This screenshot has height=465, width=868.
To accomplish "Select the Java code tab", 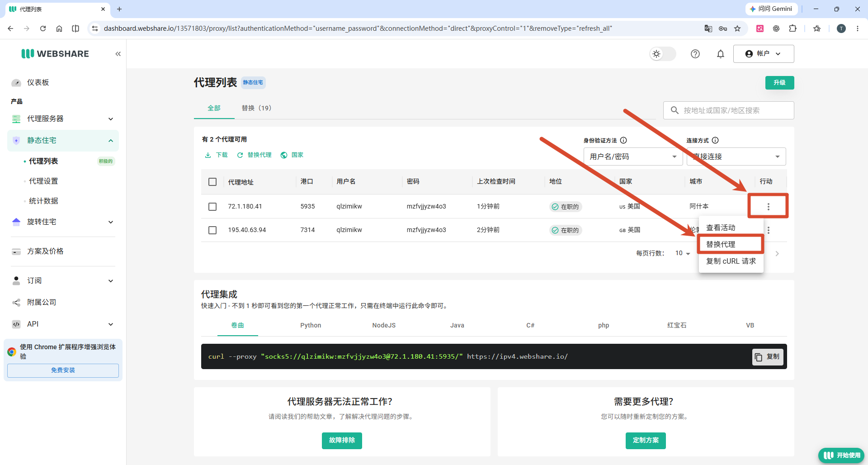I will coord(457,325).
